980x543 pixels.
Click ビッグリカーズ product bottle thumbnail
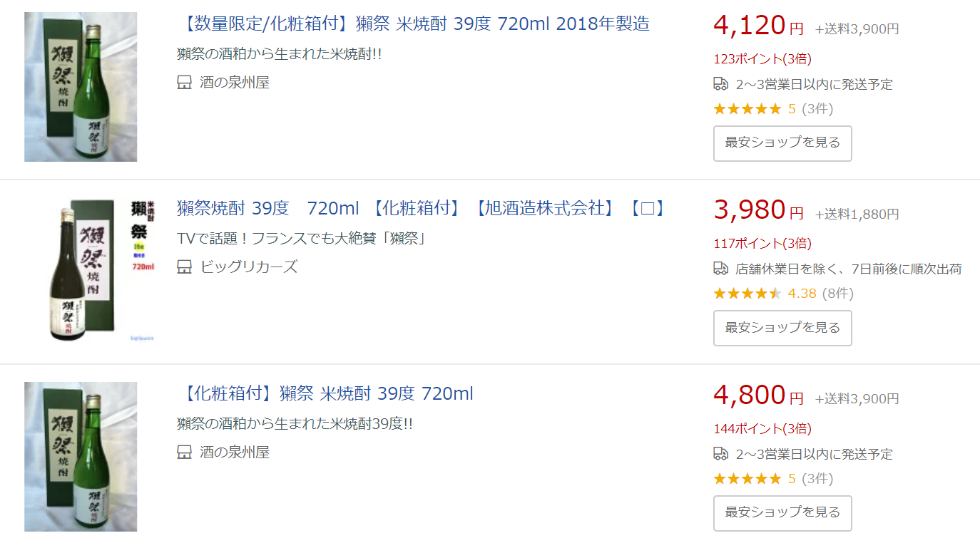tap(101, 271)
